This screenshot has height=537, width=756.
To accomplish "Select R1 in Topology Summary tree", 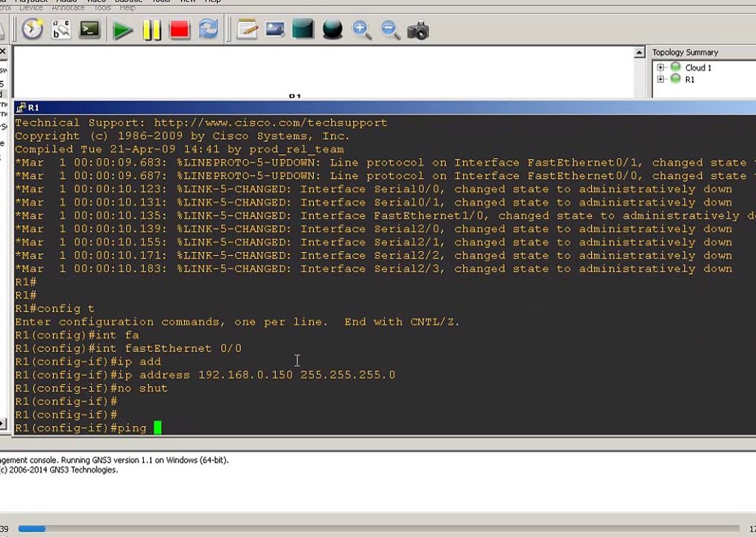I will click(690, 80).
